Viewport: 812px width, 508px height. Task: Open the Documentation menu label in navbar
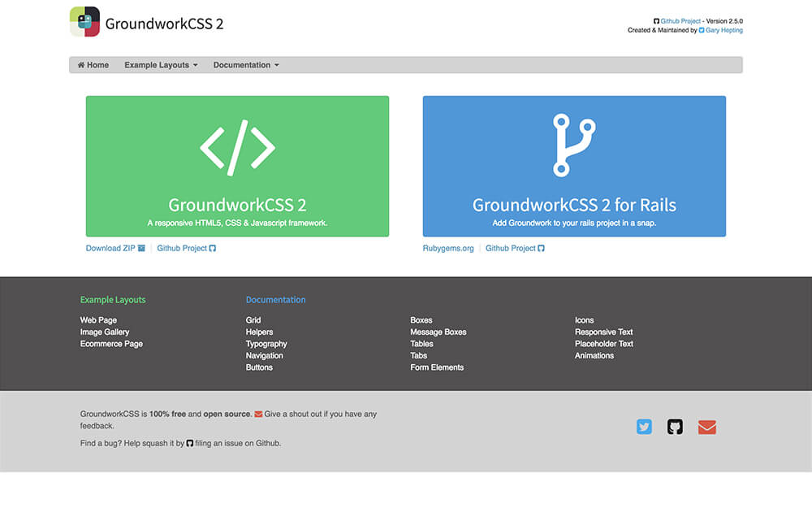242,65
